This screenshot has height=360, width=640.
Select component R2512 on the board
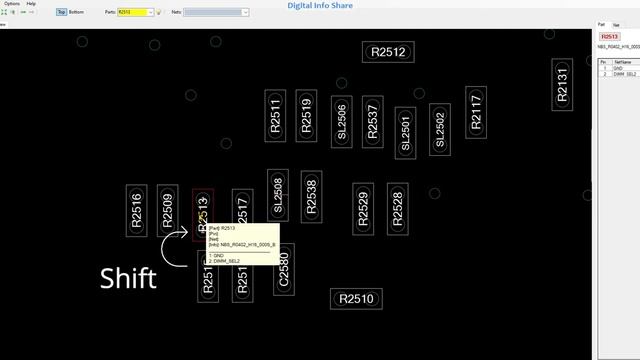coord(388,52)
